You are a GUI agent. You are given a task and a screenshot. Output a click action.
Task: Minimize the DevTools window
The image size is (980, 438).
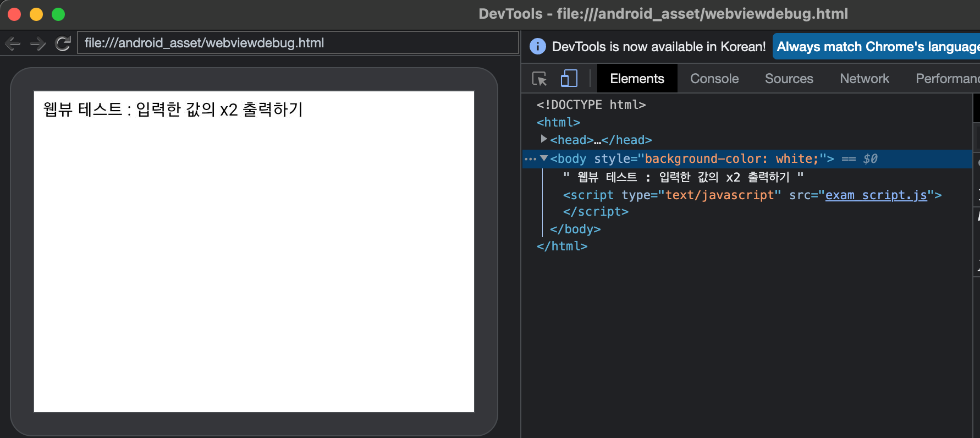pyautogui.click(x=36, y=14)
